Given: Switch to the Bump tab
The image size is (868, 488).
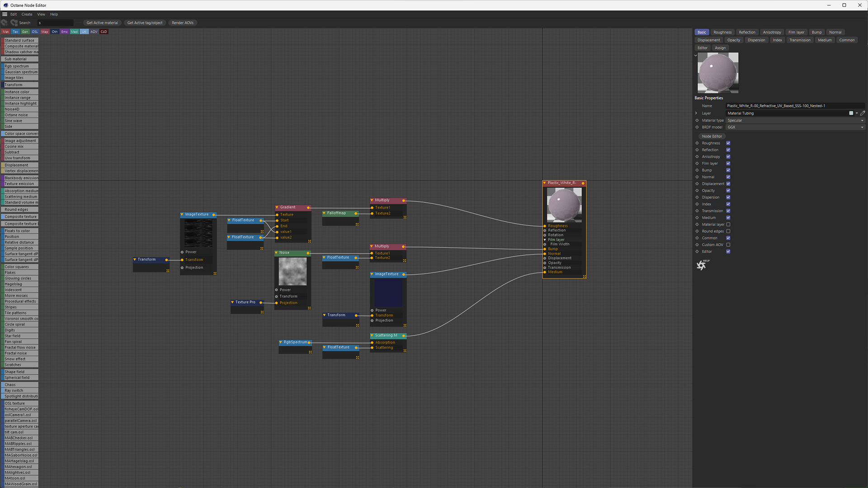Looking at the screenshot, I should (x=816, y=32).
